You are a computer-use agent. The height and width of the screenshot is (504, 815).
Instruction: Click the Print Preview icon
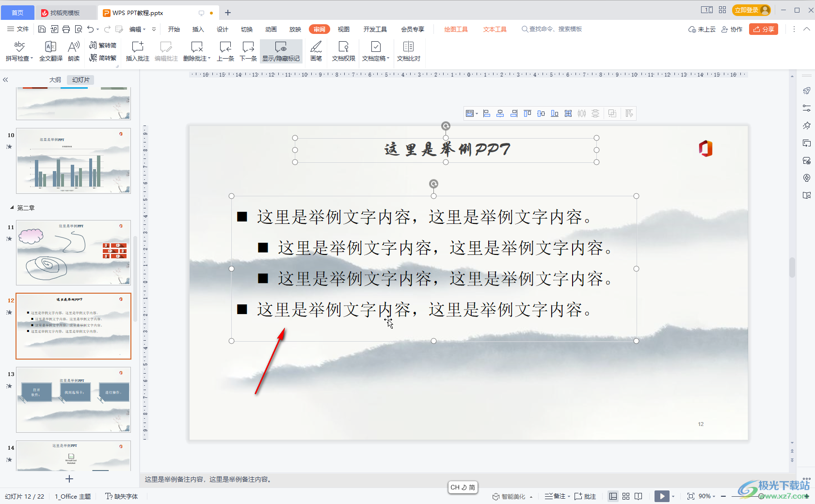click(78, 29)
